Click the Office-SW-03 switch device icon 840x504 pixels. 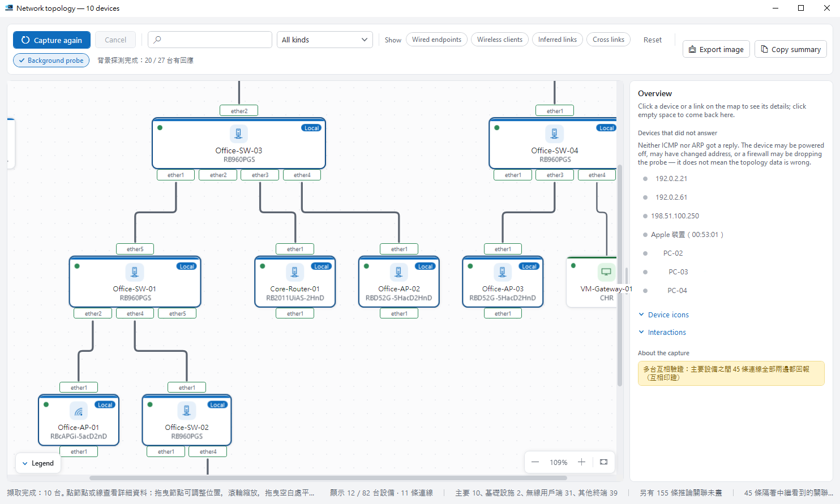pyautogui.click(x=238, y=134)
